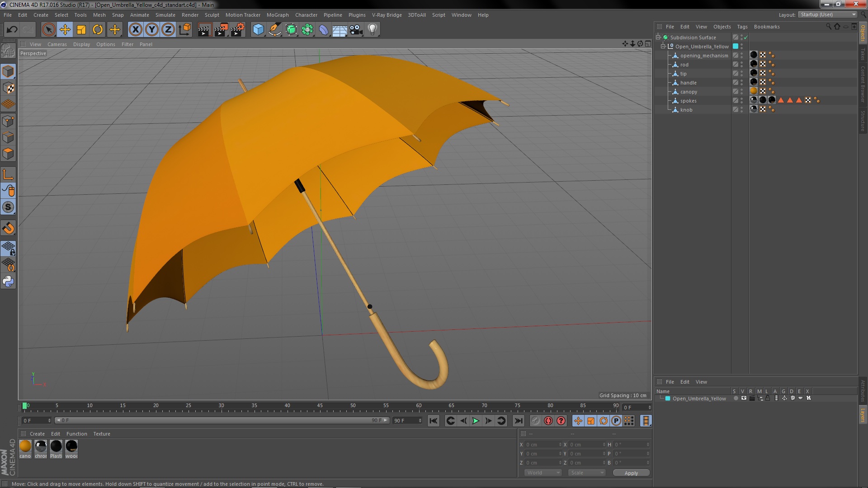Select the wood material swatch

pyautogui.click(x=71, y=446)
